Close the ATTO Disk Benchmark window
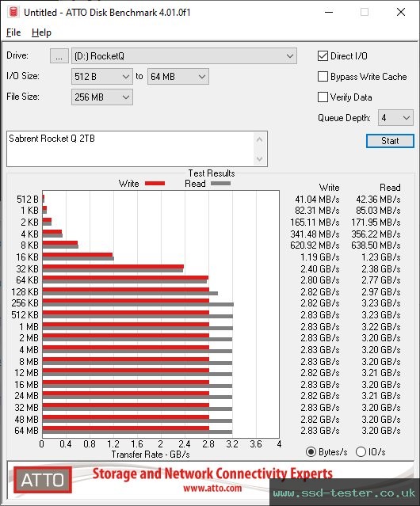This screenshot has width=420, height=506. pos(401,12)
